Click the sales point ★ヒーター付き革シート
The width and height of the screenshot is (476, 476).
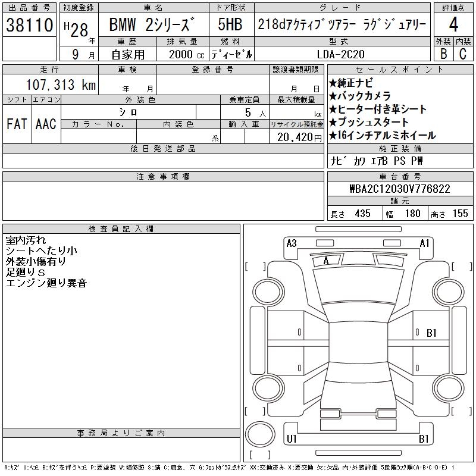(x=378, y=109)
